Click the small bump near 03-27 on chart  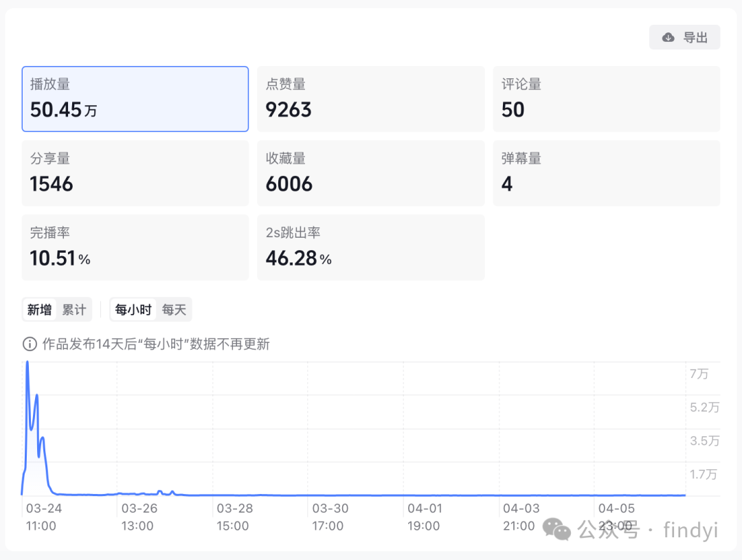click(x=160, y=492)
